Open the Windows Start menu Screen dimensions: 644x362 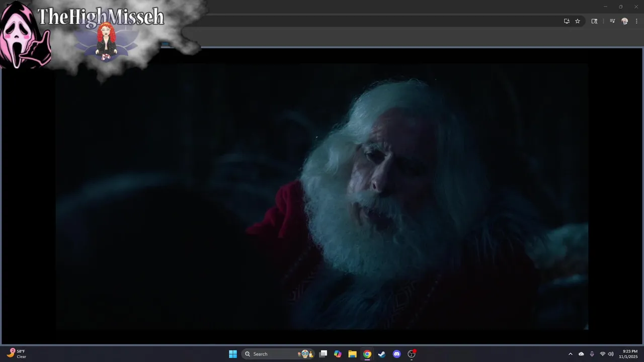[233, 354]
